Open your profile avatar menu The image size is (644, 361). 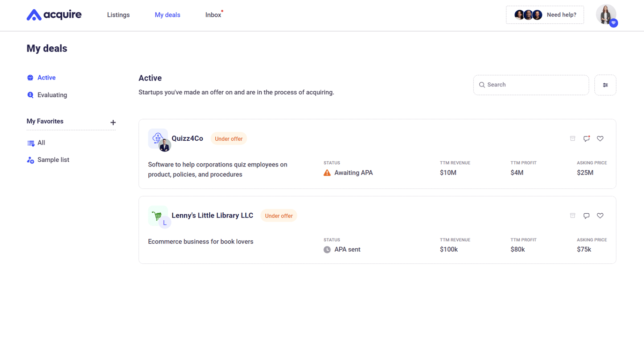(606, 14)
